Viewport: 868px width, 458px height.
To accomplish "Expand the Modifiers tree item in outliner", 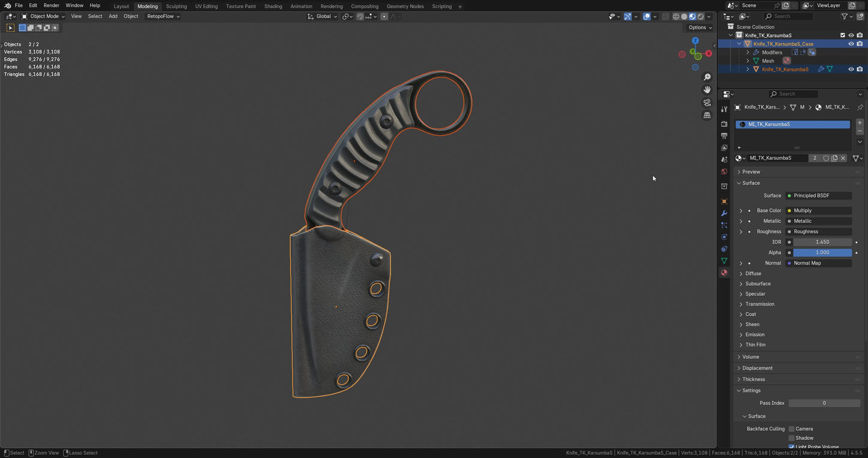I will coord(748,52).
